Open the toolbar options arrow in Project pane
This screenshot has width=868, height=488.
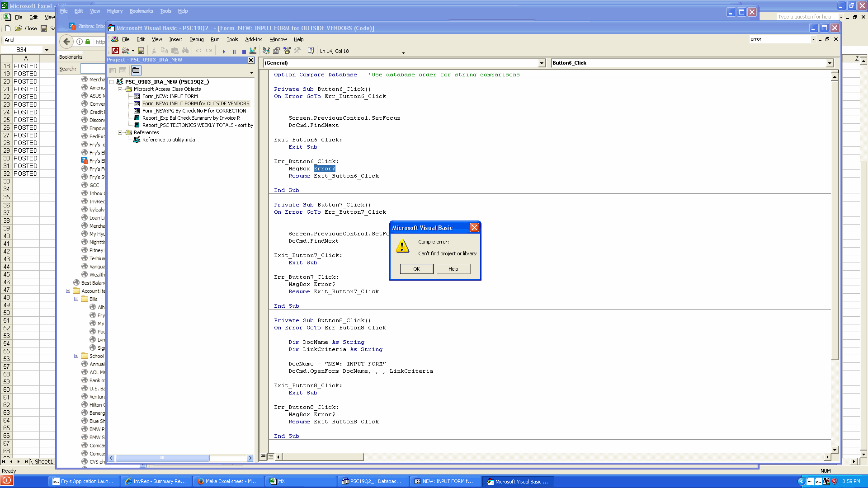(x=251, y=73)
